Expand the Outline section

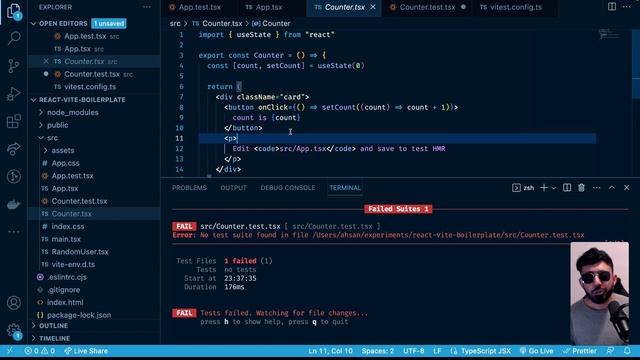tap(53, 326)
